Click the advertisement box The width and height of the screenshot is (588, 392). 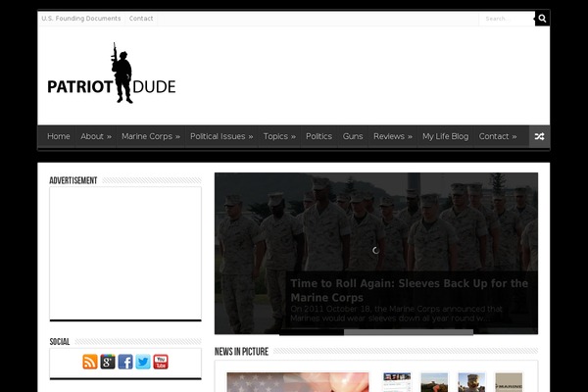click(x=125, y=253)
